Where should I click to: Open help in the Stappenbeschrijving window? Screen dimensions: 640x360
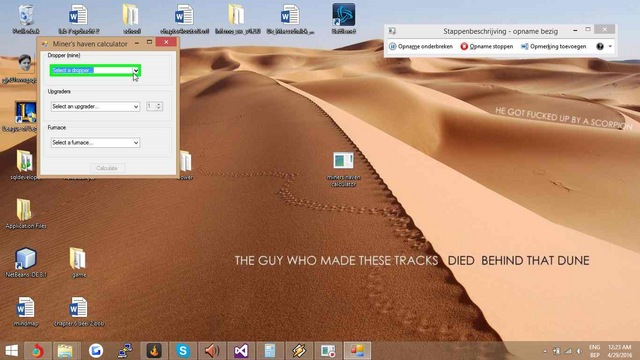(600, 47)
